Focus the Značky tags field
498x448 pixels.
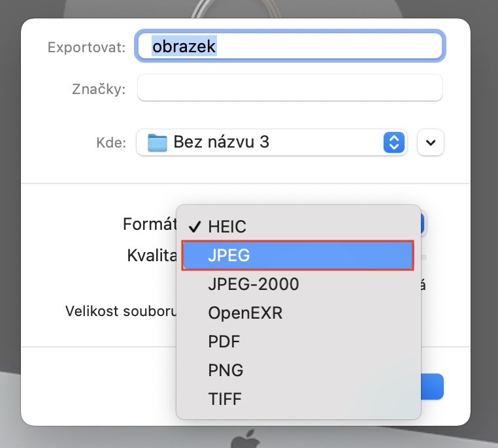(x=290, y=88)
